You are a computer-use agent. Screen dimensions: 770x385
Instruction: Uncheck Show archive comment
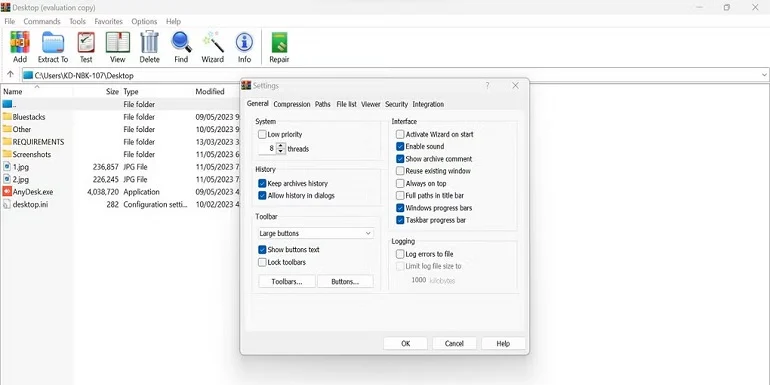tap(400, 159)
